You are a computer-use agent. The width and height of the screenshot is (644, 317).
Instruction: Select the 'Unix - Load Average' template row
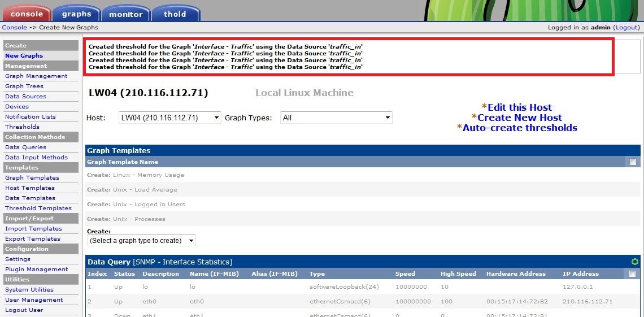click(363, 190)
